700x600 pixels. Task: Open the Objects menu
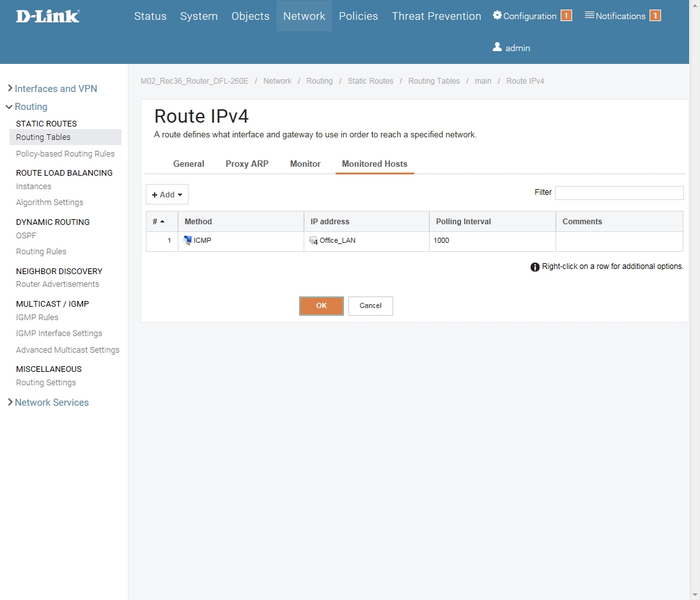coord(251,16)
